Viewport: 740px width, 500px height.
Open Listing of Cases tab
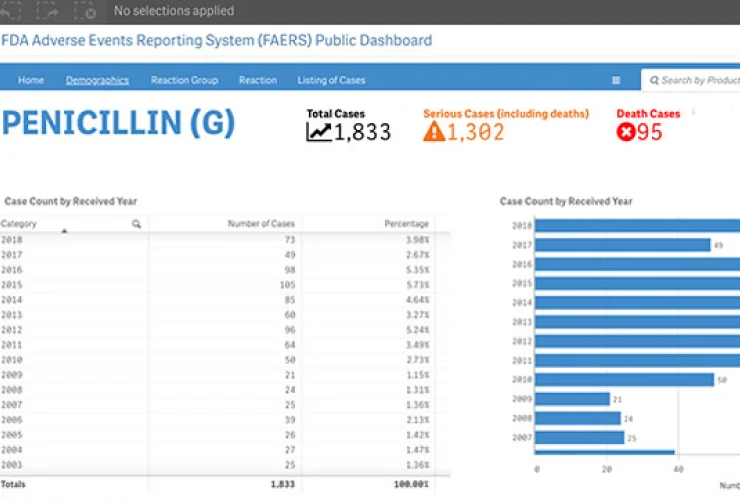coord(331,80)
